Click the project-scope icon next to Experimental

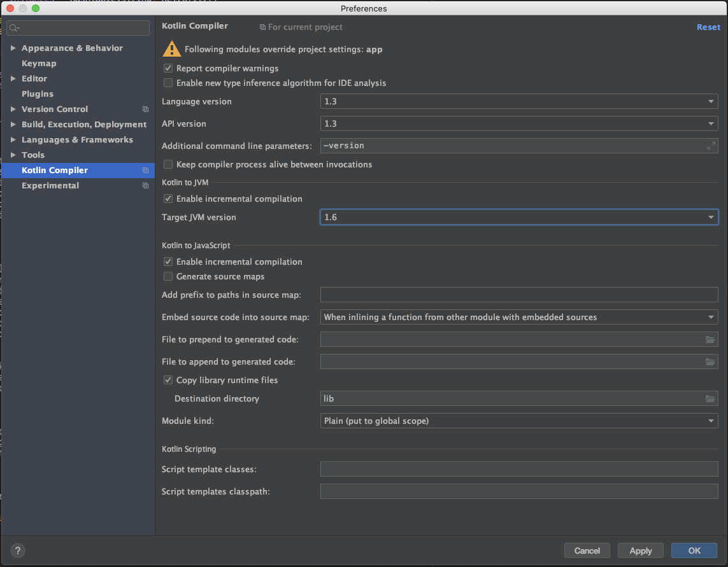coord(145,186)
